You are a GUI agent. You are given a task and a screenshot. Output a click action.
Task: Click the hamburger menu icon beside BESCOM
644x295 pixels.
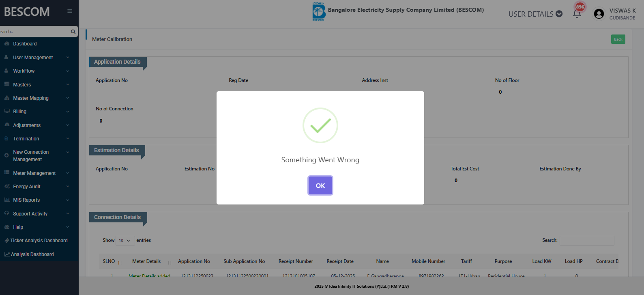click(70, 11)
